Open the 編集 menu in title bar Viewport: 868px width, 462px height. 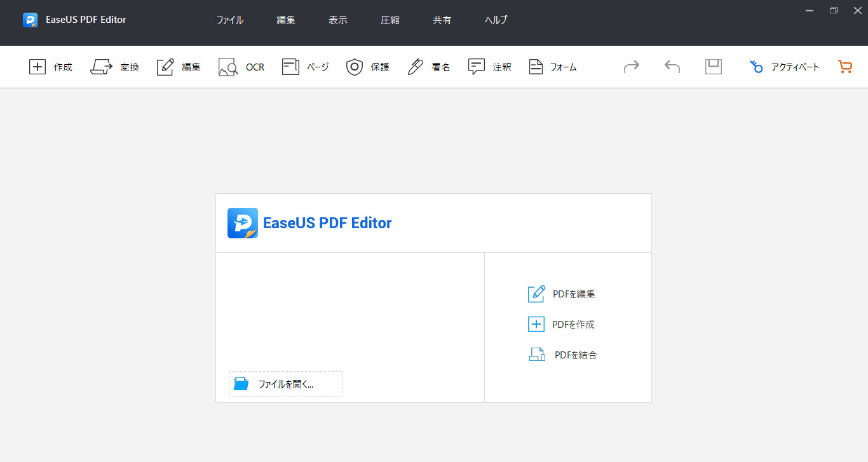[286, 20]
